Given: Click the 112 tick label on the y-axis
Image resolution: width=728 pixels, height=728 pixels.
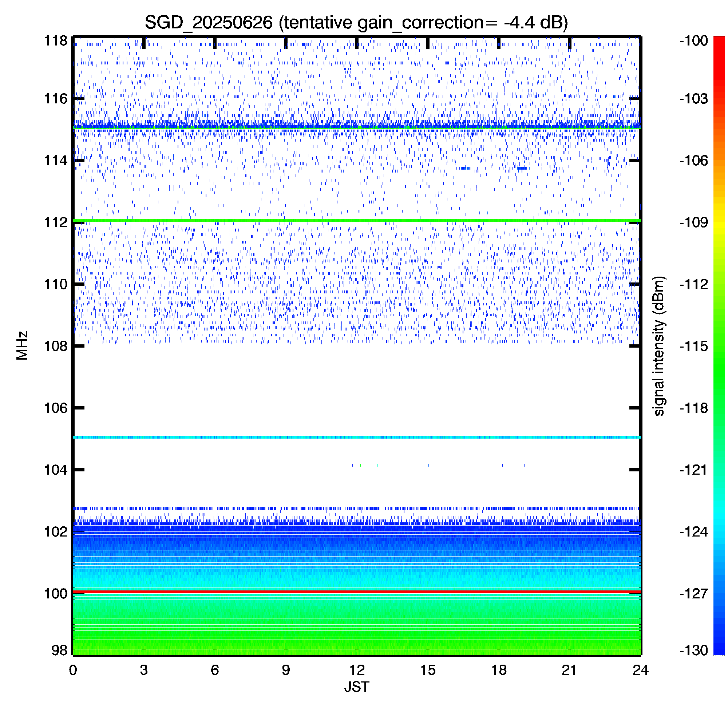Looking at the screenshot, I should pos(56,222).
